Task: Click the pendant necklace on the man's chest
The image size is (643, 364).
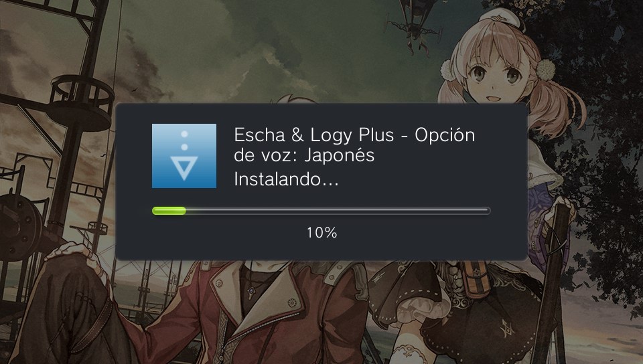Action: click(x=251, y=292)
